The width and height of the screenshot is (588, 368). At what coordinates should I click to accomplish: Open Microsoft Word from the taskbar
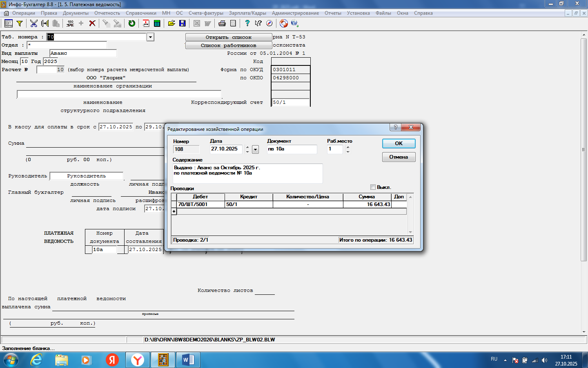188,360
